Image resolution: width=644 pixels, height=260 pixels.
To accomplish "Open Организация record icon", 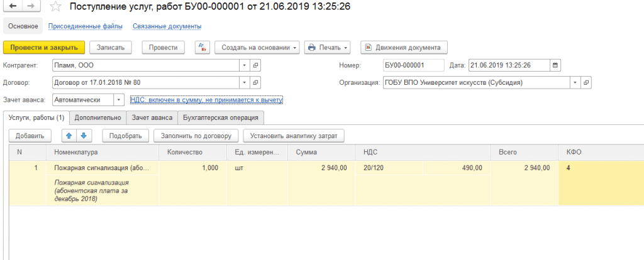I will (586, 82).
